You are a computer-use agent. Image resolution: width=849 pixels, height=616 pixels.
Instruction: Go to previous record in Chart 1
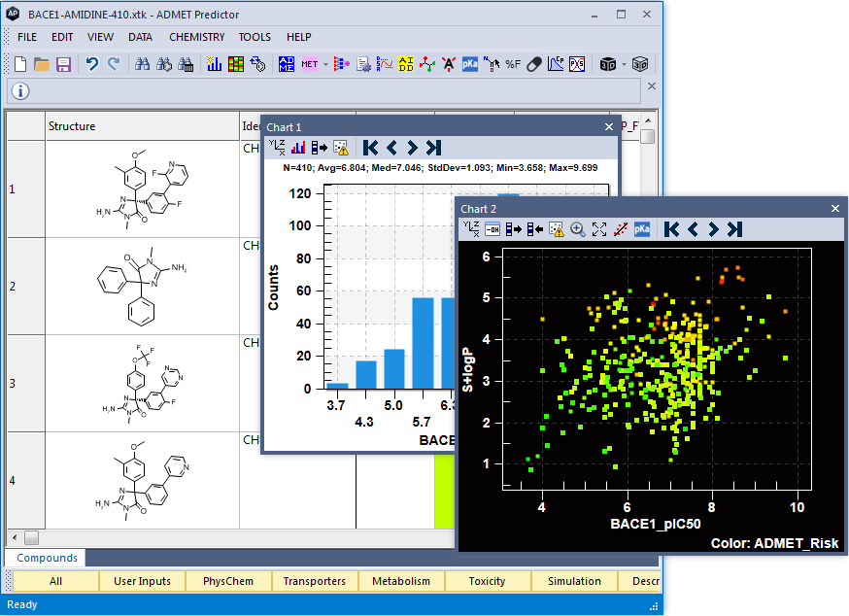[x=392, y=148]
